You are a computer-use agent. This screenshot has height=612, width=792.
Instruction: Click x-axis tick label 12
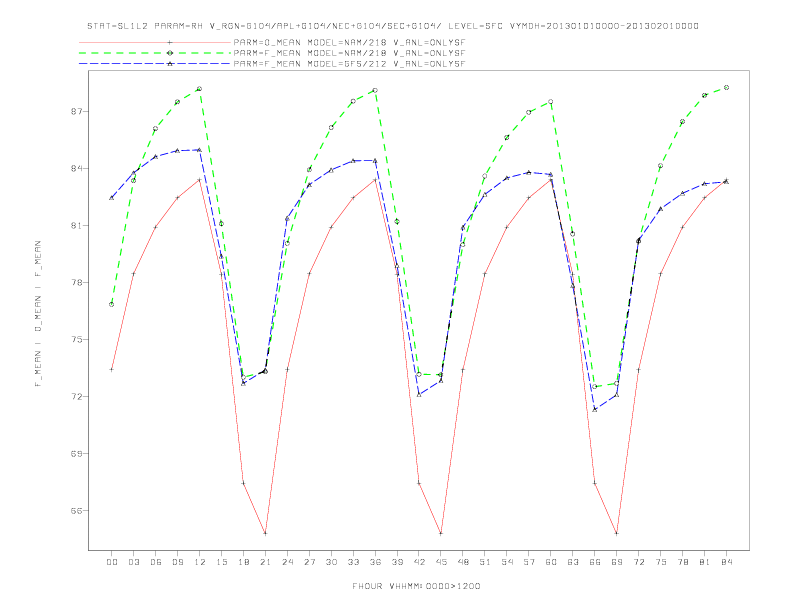point(200,562)
